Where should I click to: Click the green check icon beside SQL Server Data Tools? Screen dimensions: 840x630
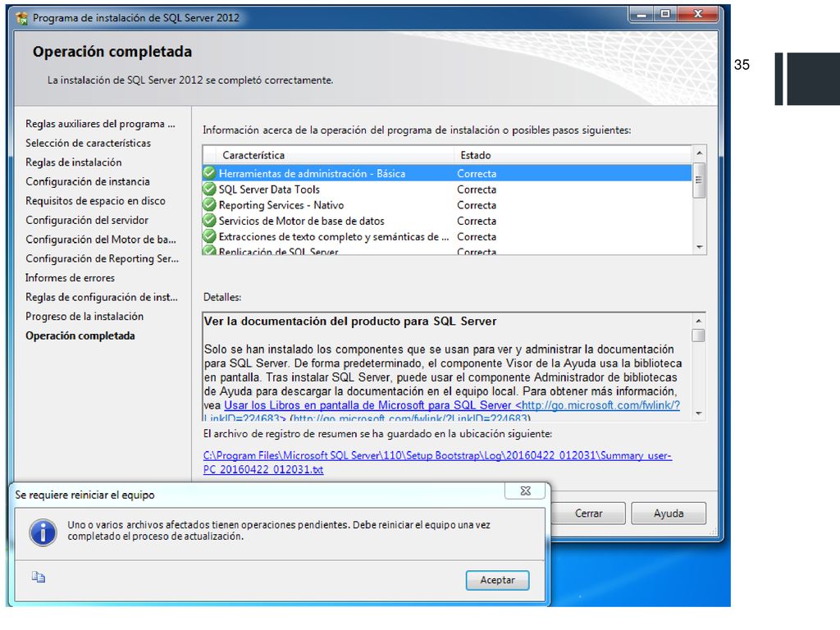click(209, 189)
